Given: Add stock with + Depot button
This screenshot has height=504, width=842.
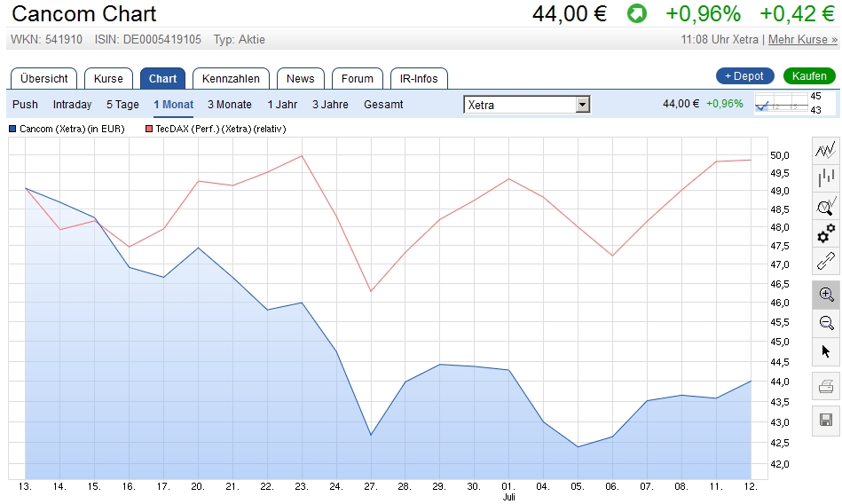Looking at the screenshot, I should pyautogui.click(x=744, y=75).
